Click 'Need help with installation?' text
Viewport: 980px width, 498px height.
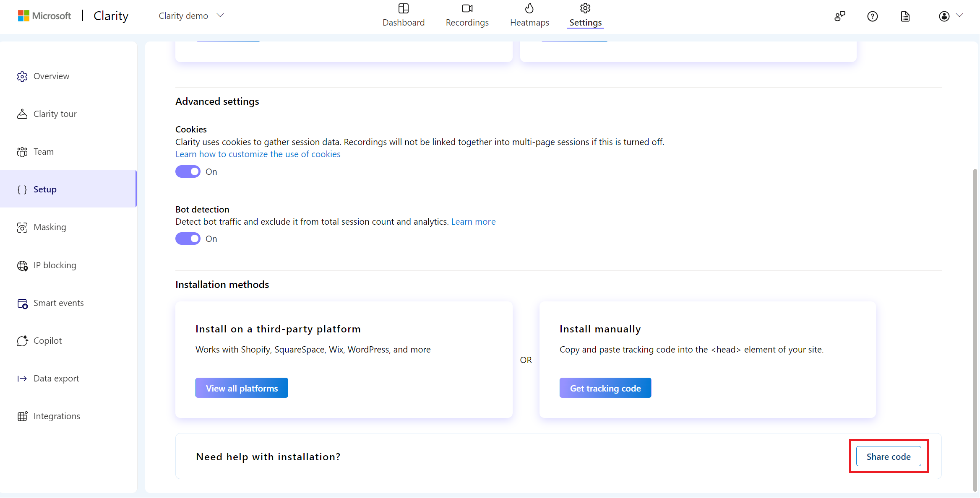pyautogui.click(x=268, y=456)
